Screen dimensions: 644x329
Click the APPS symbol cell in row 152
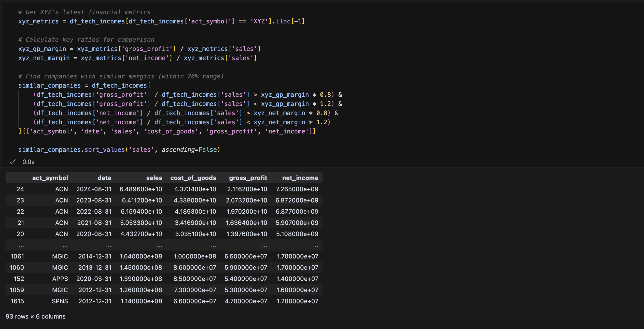[x=60, y=279]
